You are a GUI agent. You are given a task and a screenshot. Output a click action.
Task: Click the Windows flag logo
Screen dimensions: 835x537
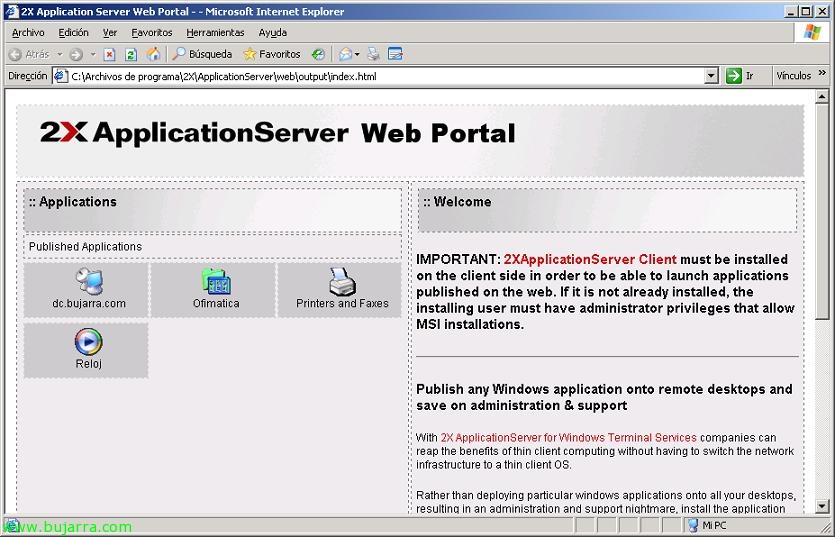click(812, 32)
